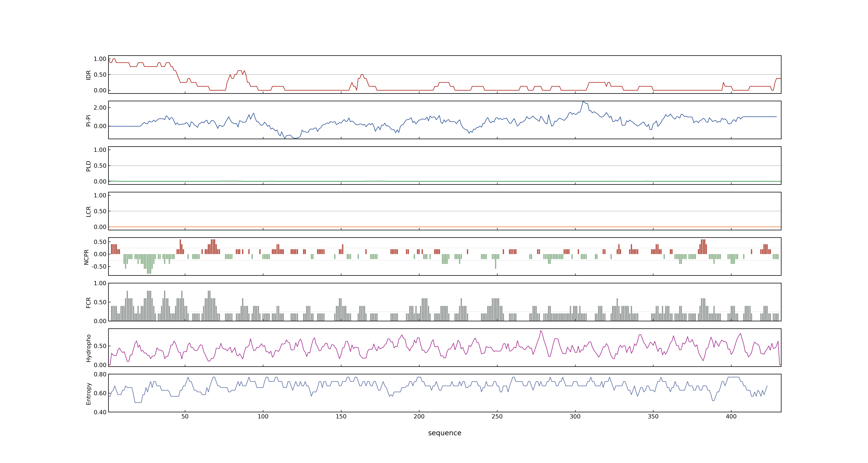Screen dimensions: 868x463
Task: Click the LCR axis label
Action: point(88,211)
